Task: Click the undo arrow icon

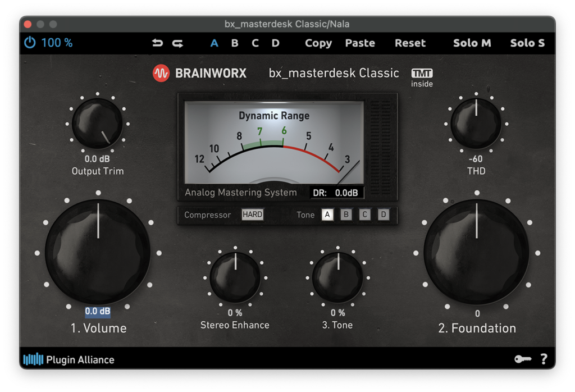Action: click(x=158, y=43)
